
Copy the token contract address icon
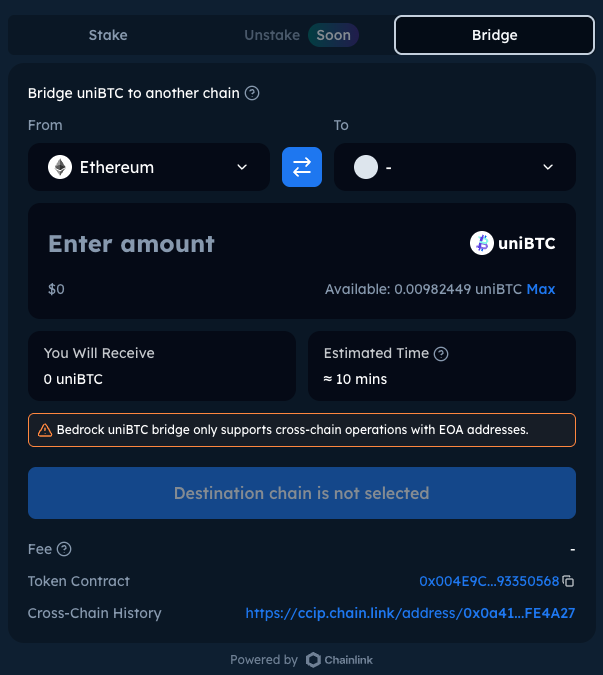pyautogui.click(x=568, y=581)
